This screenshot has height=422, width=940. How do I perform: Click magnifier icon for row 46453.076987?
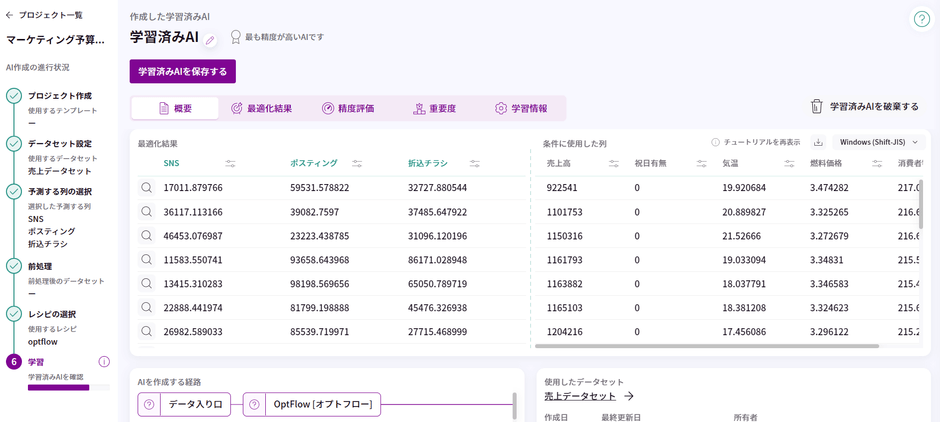(x=146, y=235)
